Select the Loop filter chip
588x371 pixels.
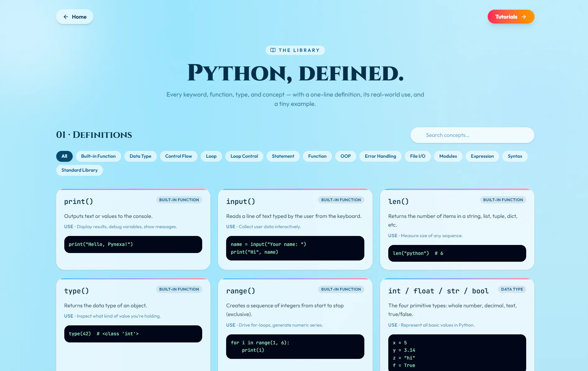coord(211,156)
